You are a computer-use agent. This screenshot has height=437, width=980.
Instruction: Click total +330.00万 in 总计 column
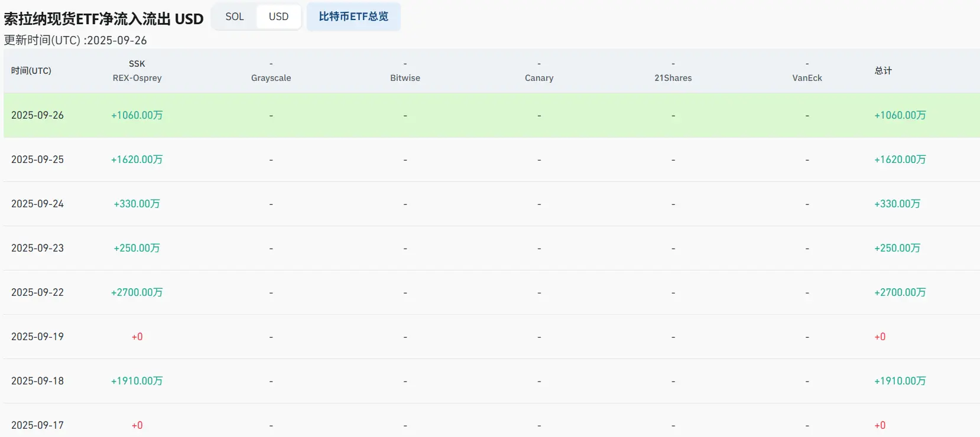[897, 204]
